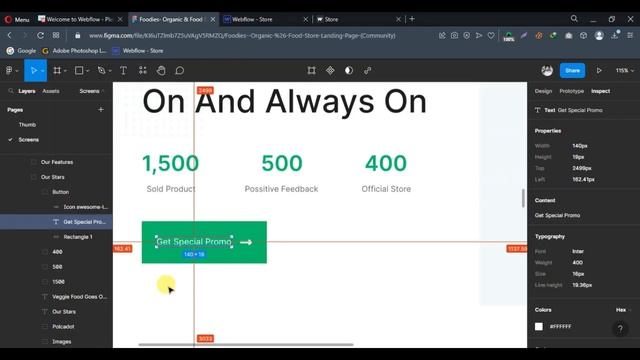This screenshot has height=360, width=640.
Task: Open the Frame tool dropdown arrow
Action: coord(65,71)
